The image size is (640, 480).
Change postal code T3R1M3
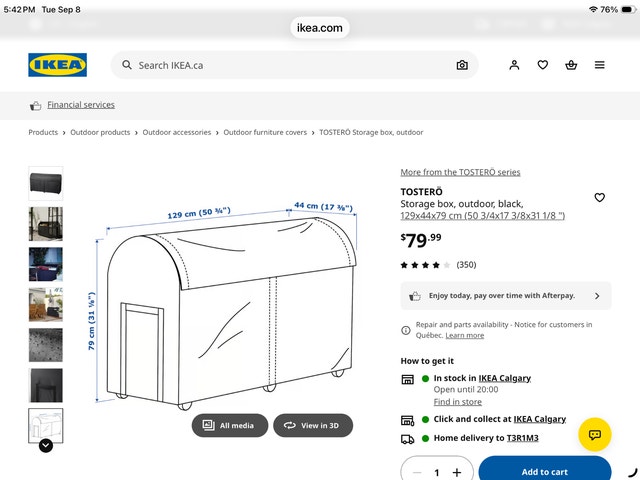tap(522, 438)
